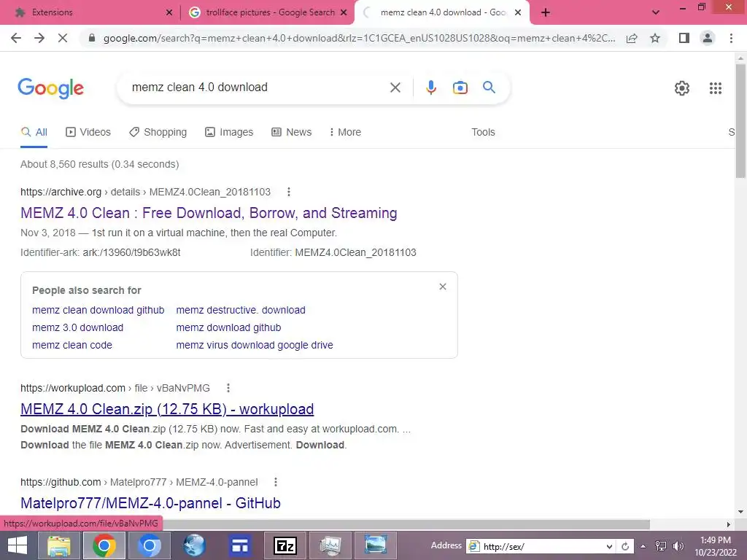Open options menu for github.com result
Screen dimensions: 747x560
tap(275, 482)
